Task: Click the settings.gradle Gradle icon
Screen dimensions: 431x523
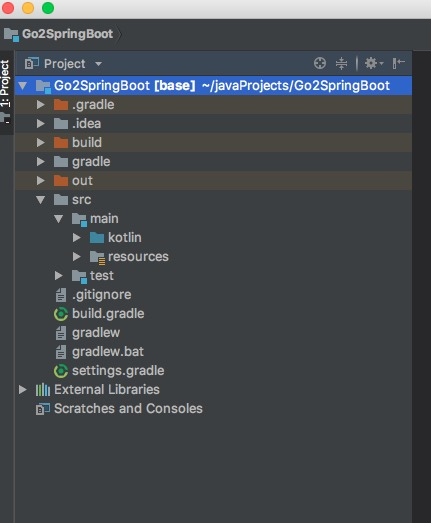Action: point(61,371)
